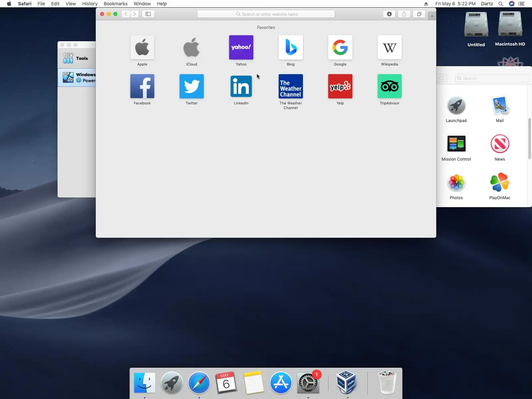The width and height of the screenshot is (532, 399).
Task: Go forward with Safari's forward arrow
Action: pos(134,14)
